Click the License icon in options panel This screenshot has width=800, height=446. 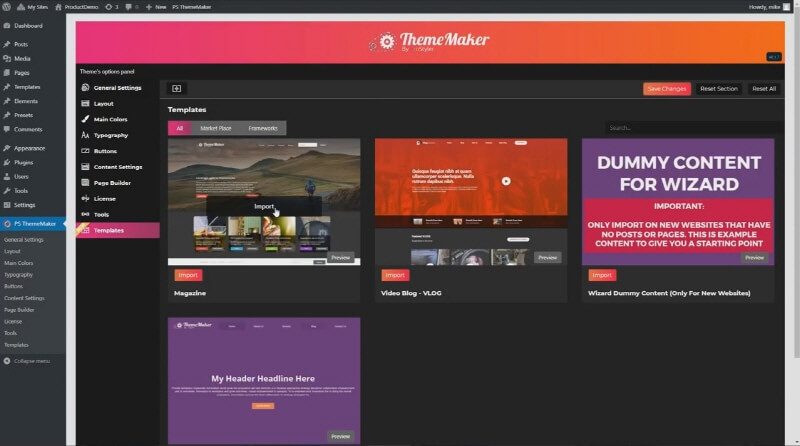[x=85, y=199]
